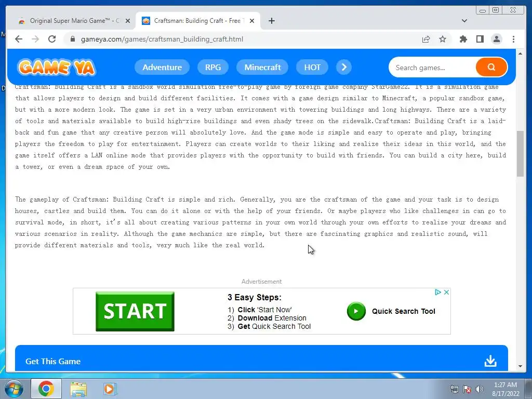
Task: Open the Minecraft category
Action: point(262,67)
